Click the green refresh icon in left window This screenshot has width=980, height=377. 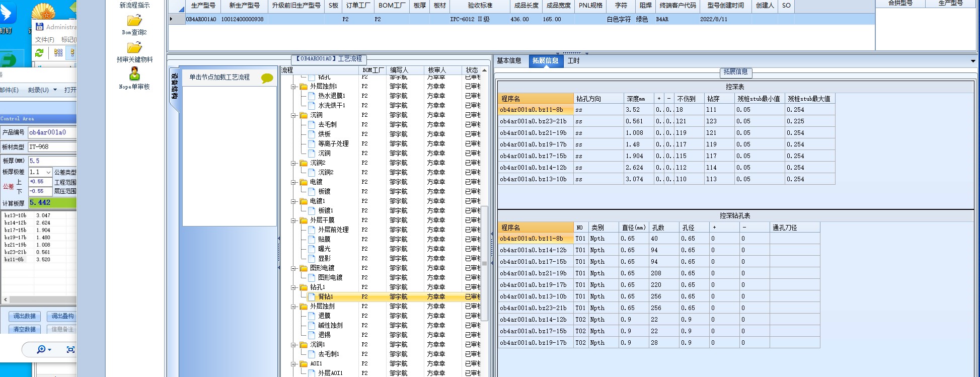pos(39,52)
